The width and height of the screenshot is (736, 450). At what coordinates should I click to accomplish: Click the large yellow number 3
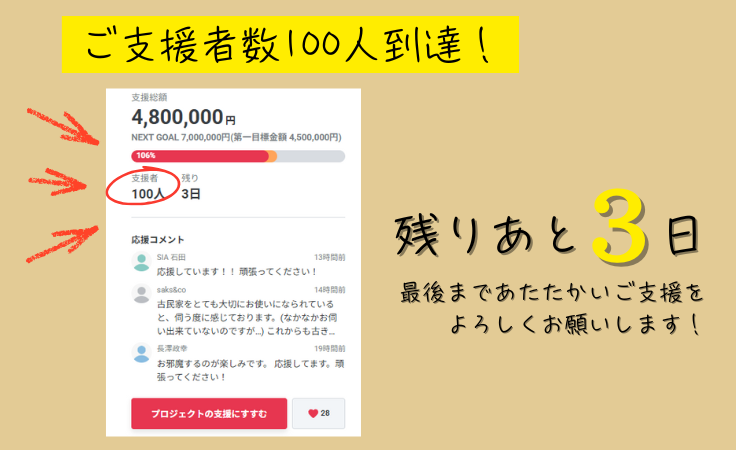620,227
